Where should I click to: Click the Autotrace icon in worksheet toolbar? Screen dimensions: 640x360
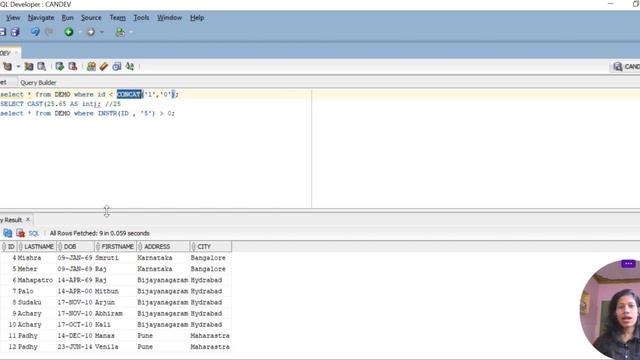42,66
